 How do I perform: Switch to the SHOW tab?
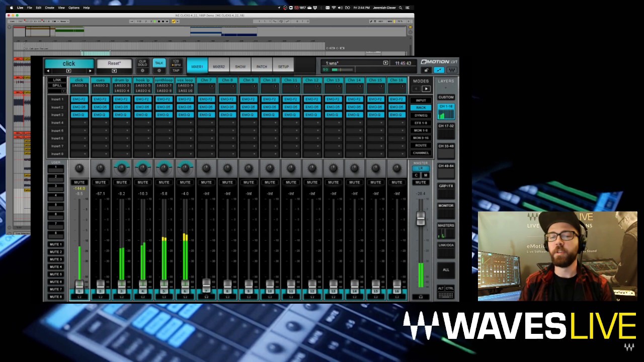click(x=240, y=66)
